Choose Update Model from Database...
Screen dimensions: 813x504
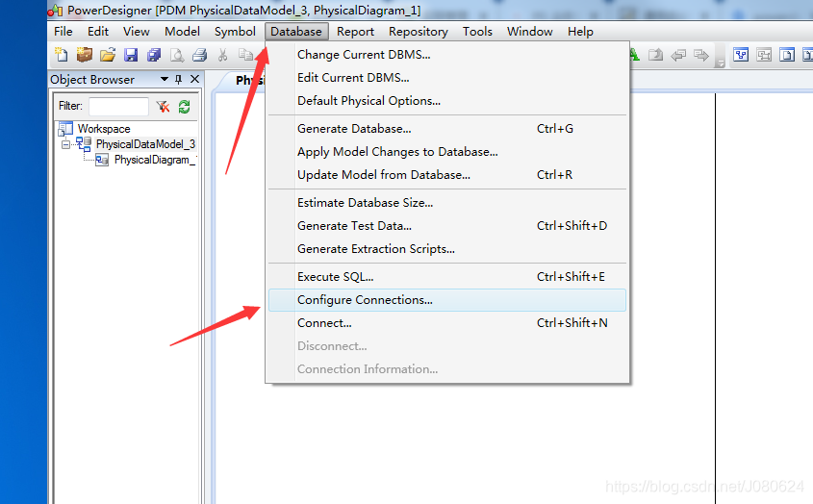tap(447, 175)
